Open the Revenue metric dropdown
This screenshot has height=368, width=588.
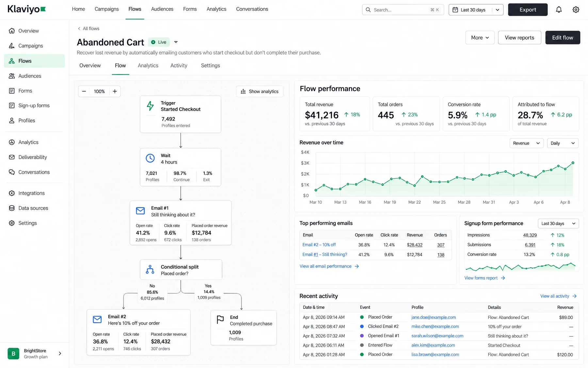[x=527, y=143]
